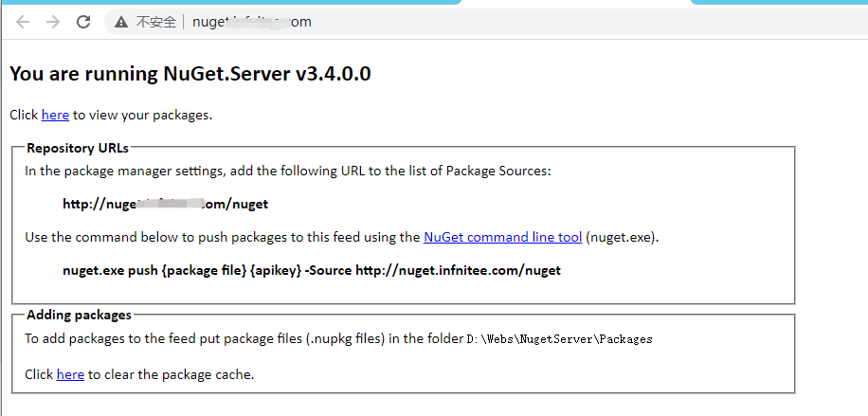Click the D:\Webs\NugetServer\Packages folder path
The height and width of the screenshot is (416, 868).
560,339
